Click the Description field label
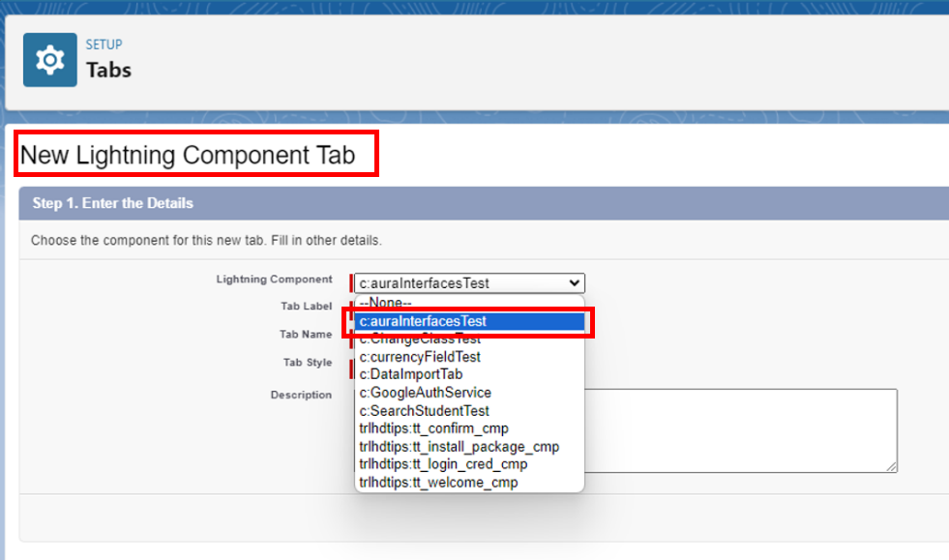949x560 pixels. pyautogui.click(x=301, y=395)
